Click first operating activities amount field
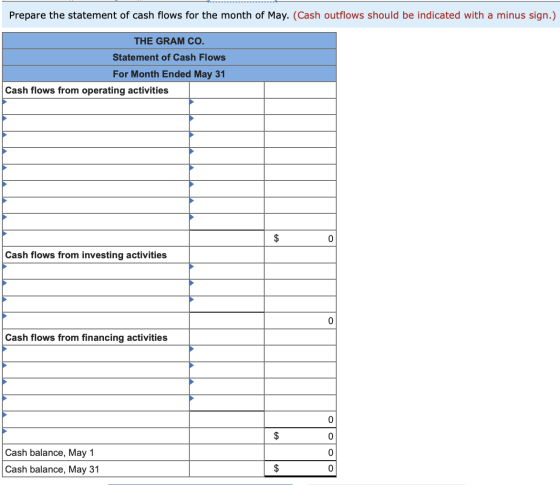Image resolution: width=560 pixels, height=485 pixels. (227, 106)
